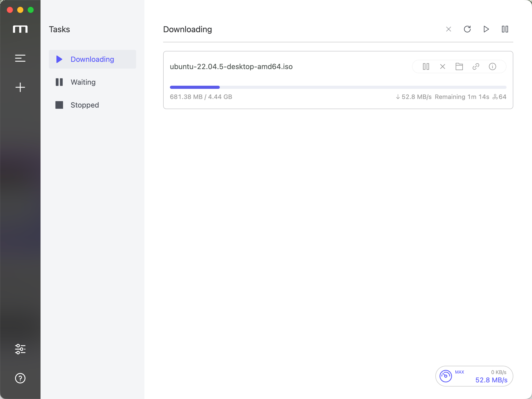Click the ubuntu iso download progress bar

click(338, 87)
